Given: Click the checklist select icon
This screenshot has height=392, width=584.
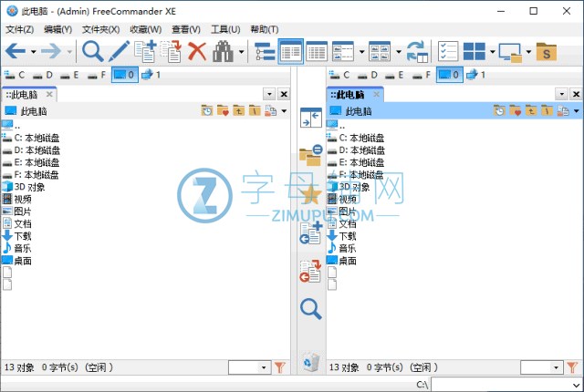Looking at the screenshot, I should coord(448,51).
